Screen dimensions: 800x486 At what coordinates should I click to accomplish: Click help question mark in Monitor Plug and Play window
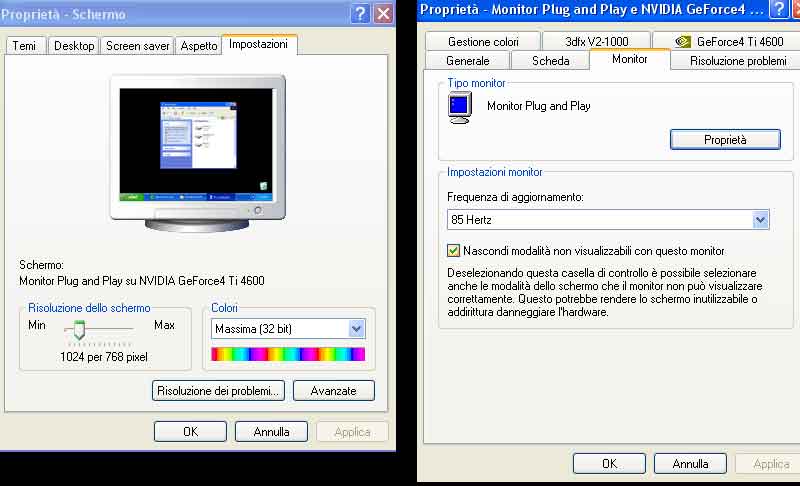pos(779,9)
